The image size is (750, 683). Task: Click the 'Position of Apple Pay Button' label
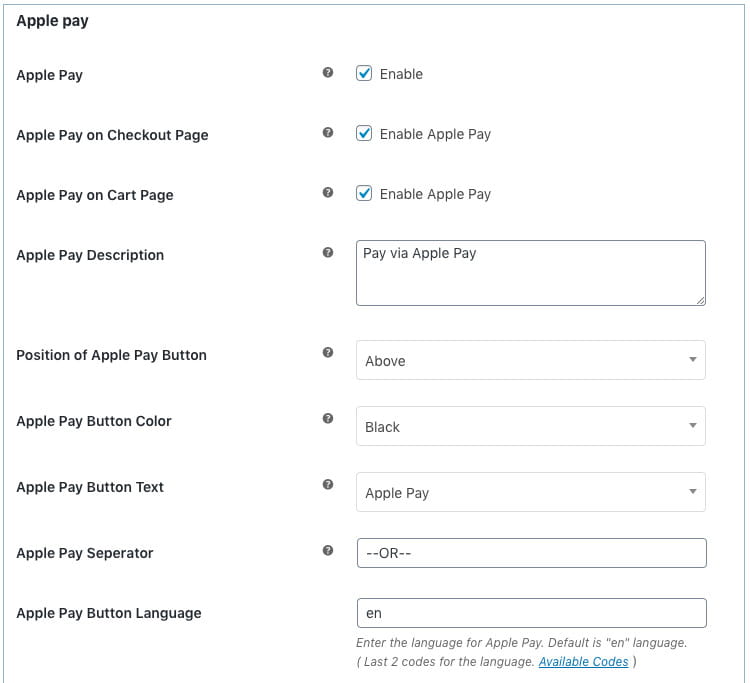[111, 355]
